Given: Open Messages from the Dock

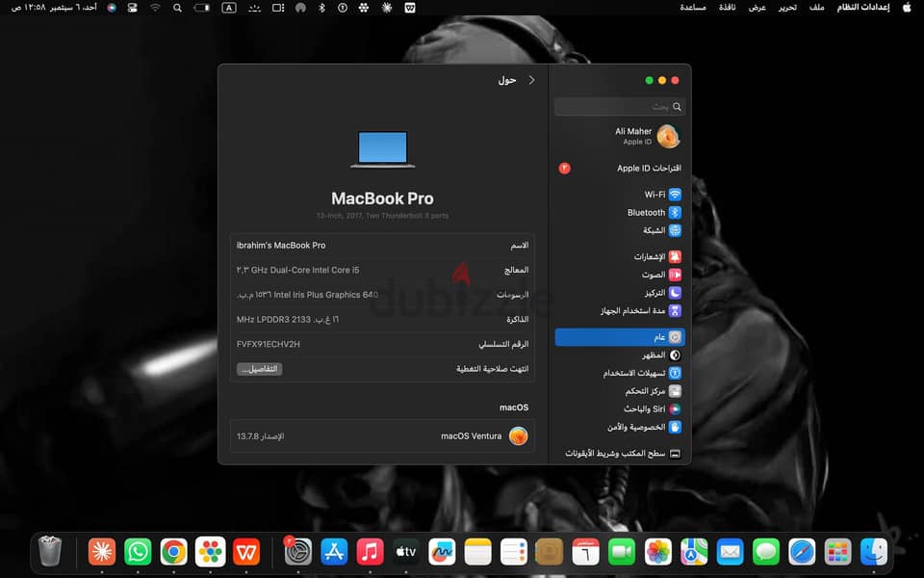Looking at the screenshot, I should coord(766,553).
